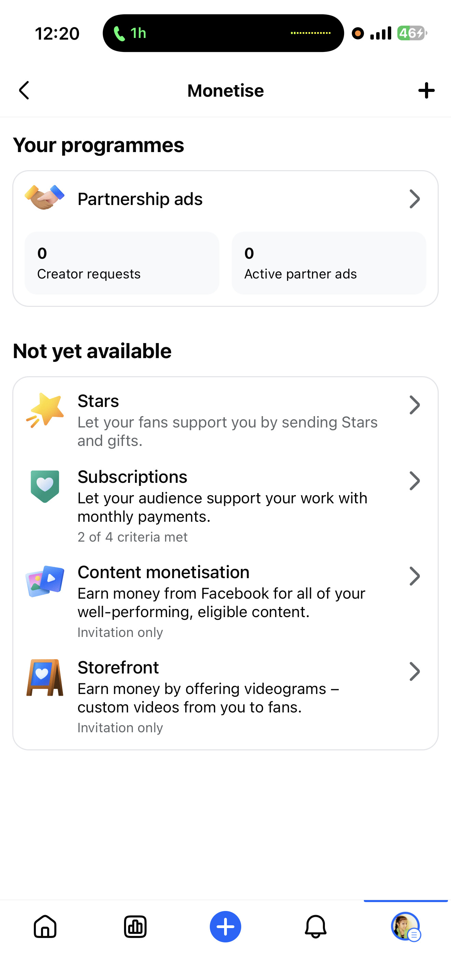Open the Active partner ads card
Image resolution: width=451 pixels, height=980 pixels.
pyautogui.click(x=329, y=263)
